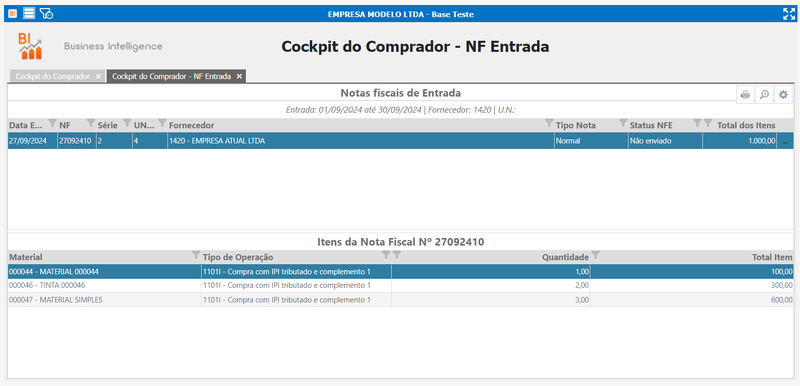Sort by the Série column header
Viewport: 800px width, 386px height.
tap(108, 125)
